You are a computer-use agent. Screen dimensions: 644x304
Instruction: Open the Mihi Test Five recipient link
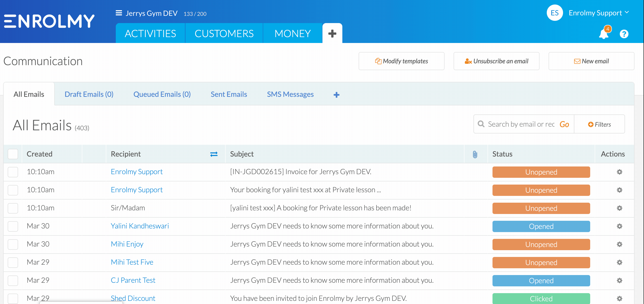click(132, 262)
